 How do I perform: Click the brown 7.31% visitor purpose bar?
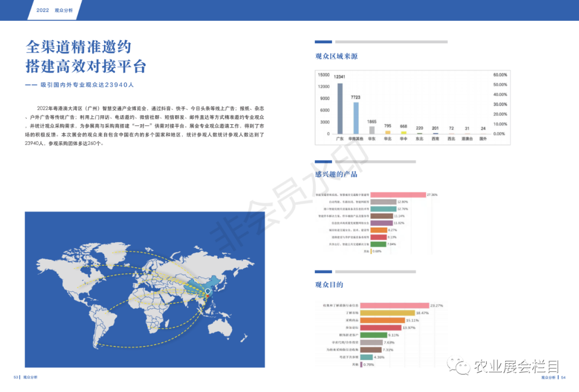[371, 350]
